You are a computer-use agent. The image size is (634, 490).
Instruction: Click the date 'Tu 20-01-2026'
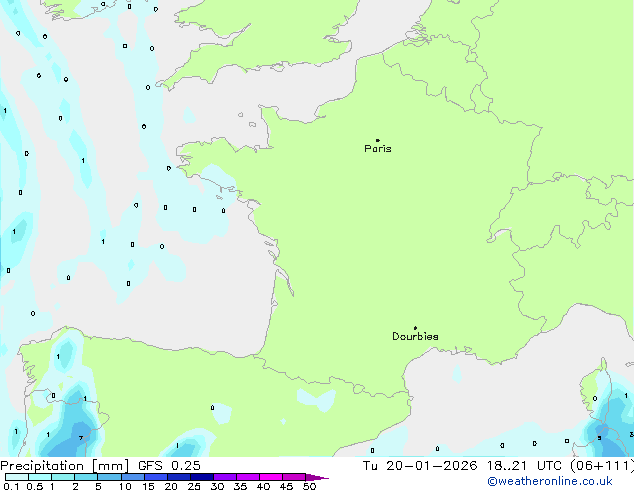(420, 466)
